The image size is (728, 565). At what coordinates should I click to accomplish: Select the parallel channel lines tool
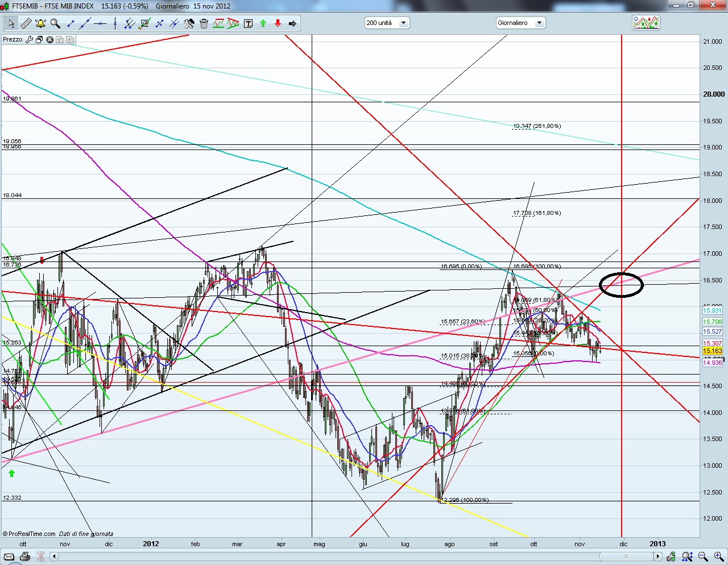tap(129, 23)
